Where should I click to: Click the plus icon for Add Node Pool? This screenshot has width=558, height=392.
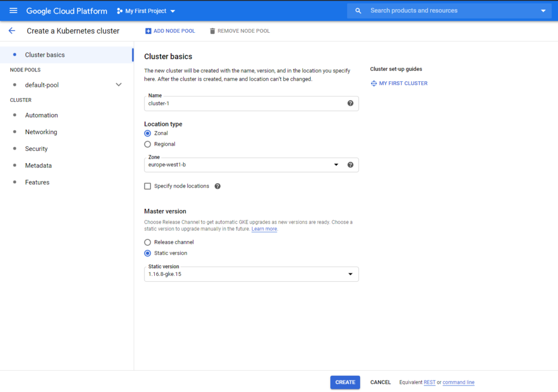click(x=148, y=31)
